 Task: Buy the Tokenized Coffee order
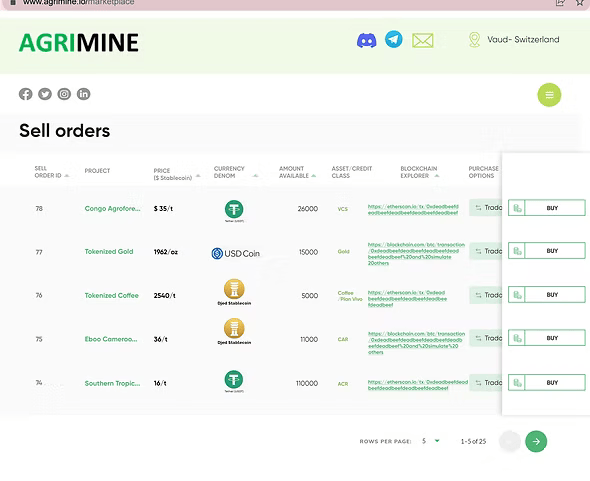(x=552, y=295)
